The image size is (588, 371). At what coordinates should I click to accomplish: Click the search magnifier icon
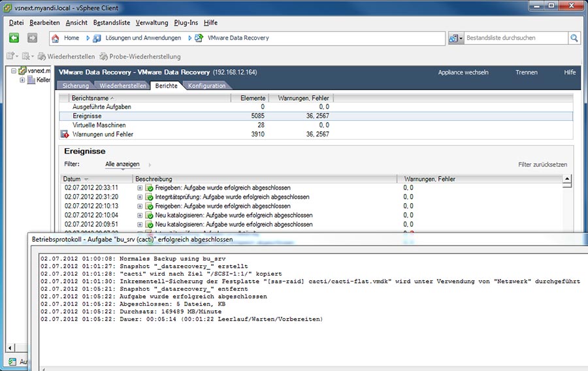574,39
